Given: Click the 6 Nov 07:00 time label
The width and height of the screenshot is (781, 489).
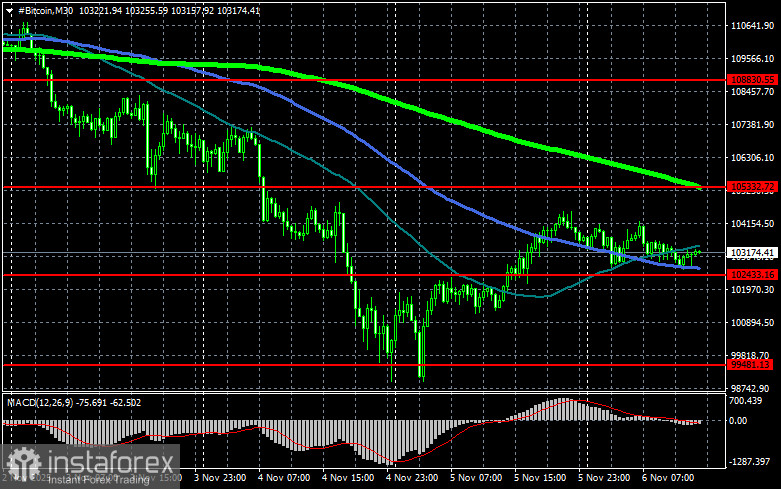Looking at the screenshot, I should tap(668, 478).
